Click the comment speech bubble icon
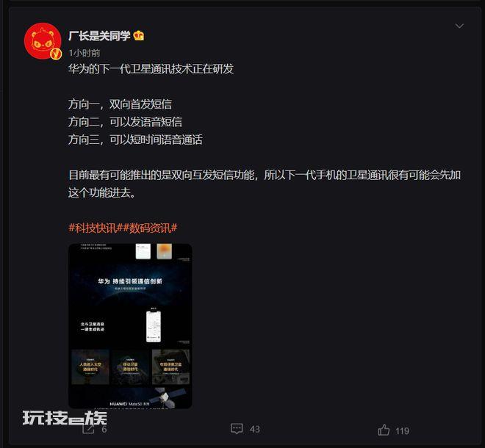Screen dimensions: 485x448 click(x=237, y=429)
